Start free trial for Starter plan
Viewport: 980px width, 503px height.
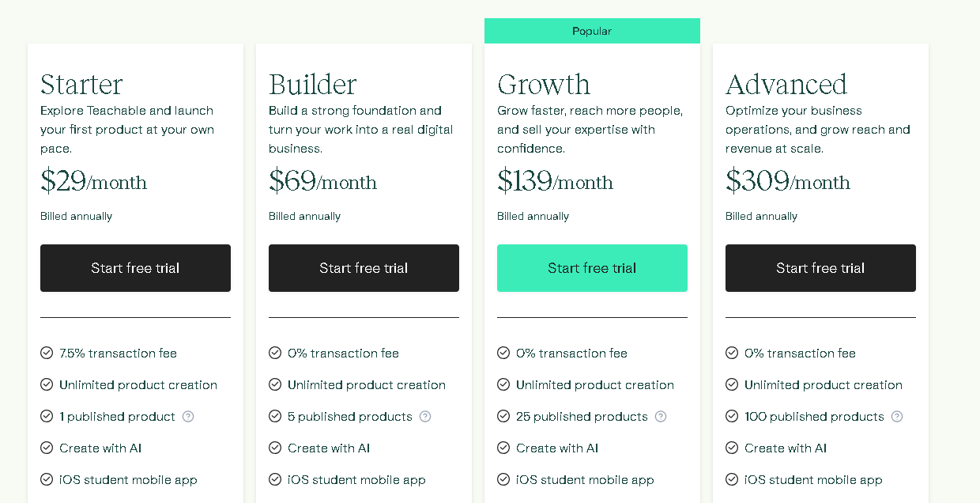pos(135,268)
